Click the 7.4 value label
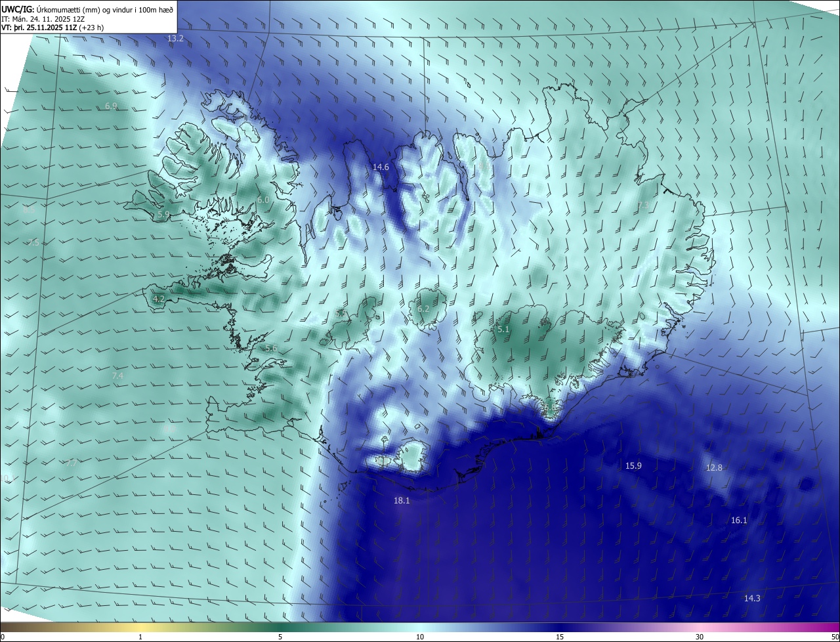 pos(117,375)
